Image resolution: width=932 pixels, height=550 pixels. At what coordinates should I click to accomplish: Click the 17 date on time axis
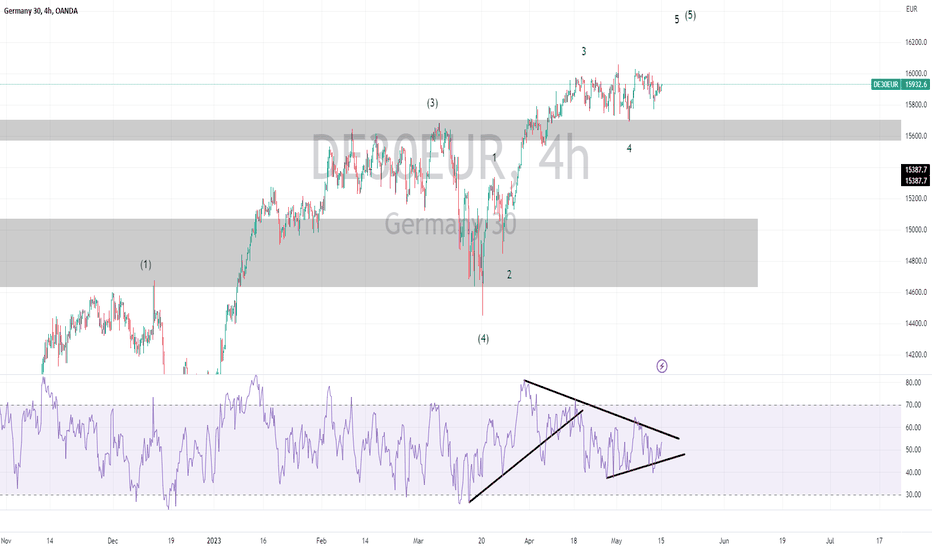point(879,541)
